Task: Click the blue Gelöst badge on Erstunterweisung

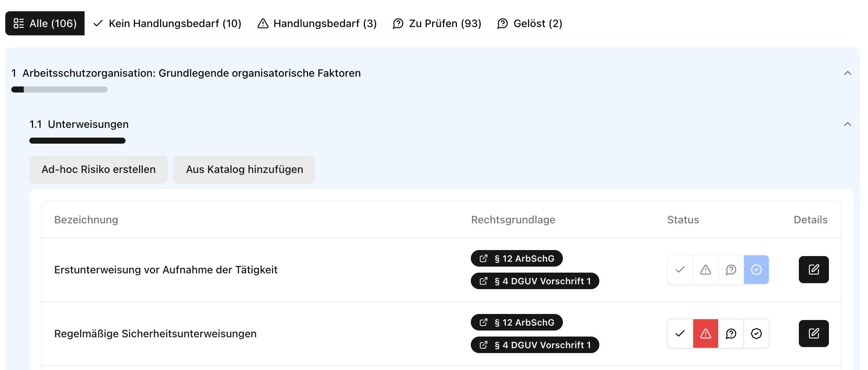Action: (x=756, y=270)
